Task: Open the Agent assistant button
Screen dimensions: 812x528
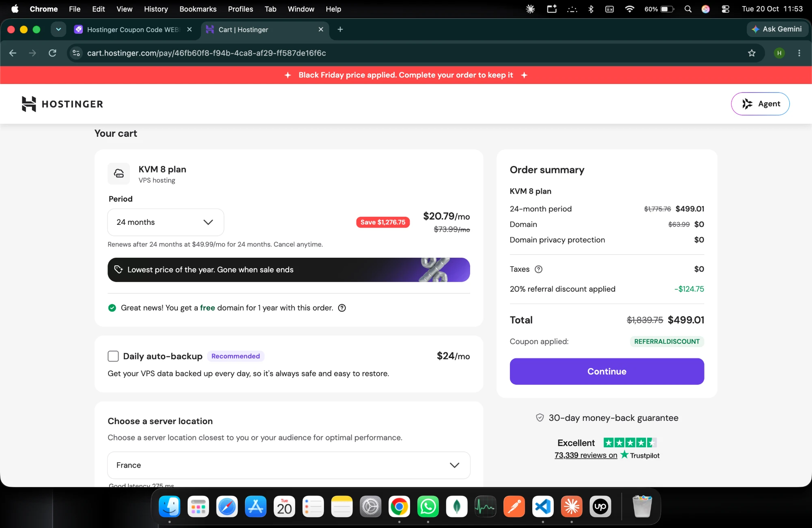Action: [760, 104]
